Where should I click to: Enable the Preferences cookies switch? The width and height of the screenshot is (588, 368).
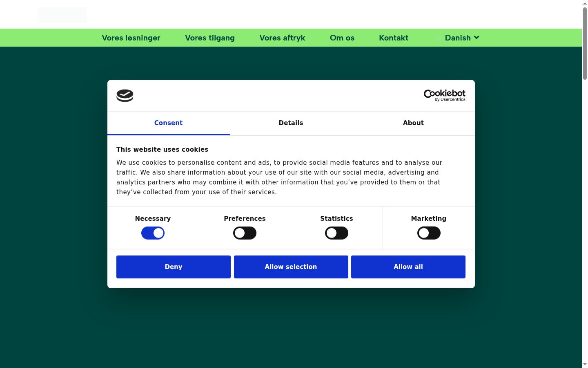(245, 233)
